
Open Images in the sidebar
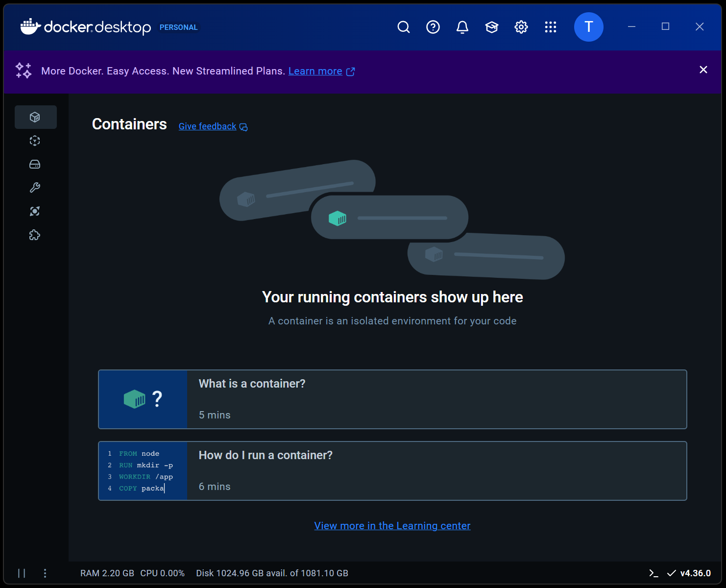coord(35,141)
